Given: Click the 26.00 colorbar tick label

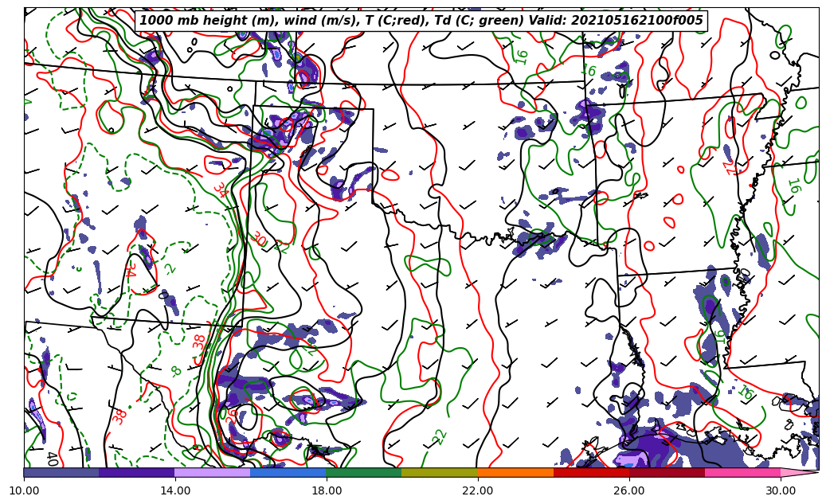Looking at the screenshot, I should 629,490.
